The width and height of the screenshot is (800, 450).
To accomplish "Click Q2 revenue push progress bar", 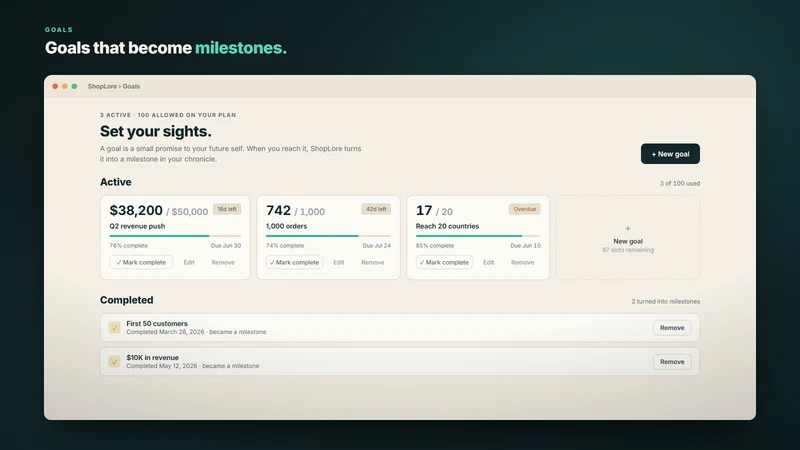I will (175, 236).
